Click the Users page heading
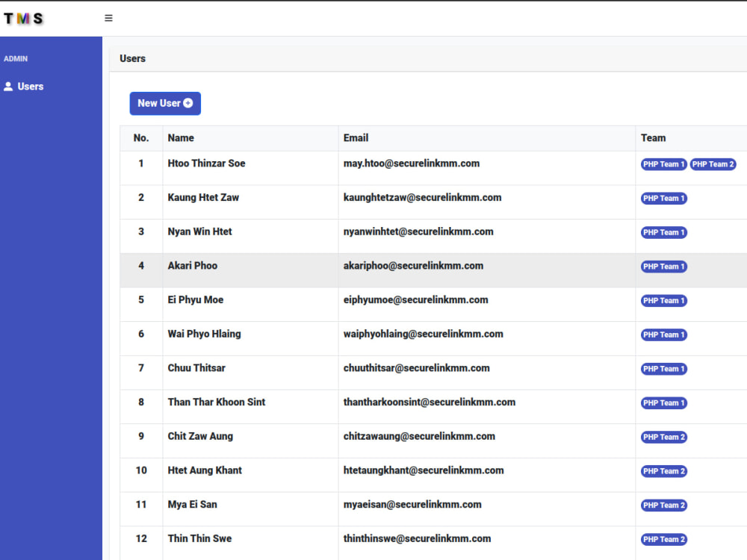Image resolution: width=747 pixels, height=560 pixels. pos(132,57)
